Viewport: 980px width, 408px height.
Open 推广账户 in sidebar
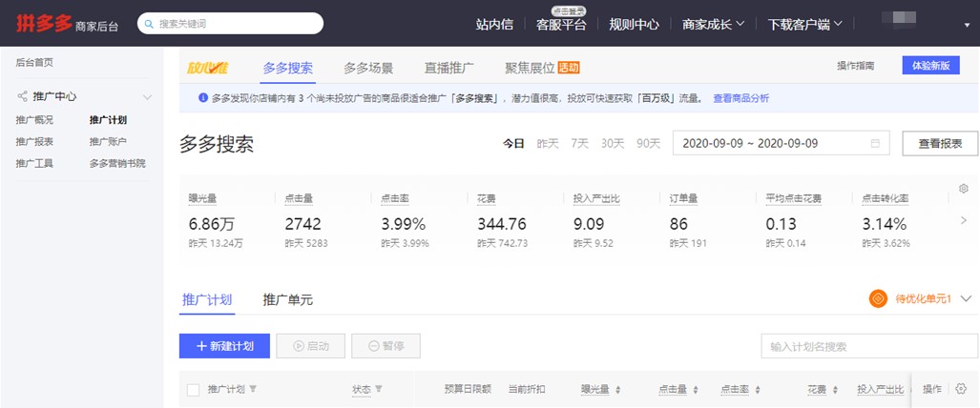(108, 142)
